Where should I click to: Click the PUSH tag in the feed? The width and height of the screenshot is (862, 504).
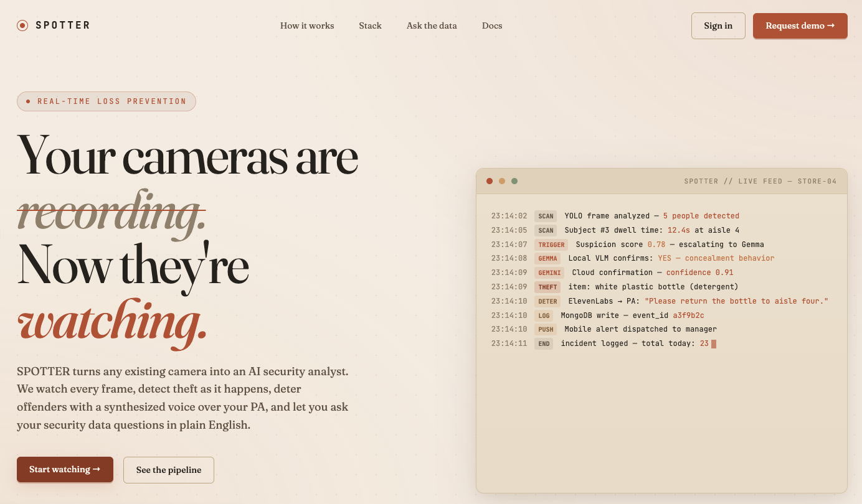click(x=546, y=330)
